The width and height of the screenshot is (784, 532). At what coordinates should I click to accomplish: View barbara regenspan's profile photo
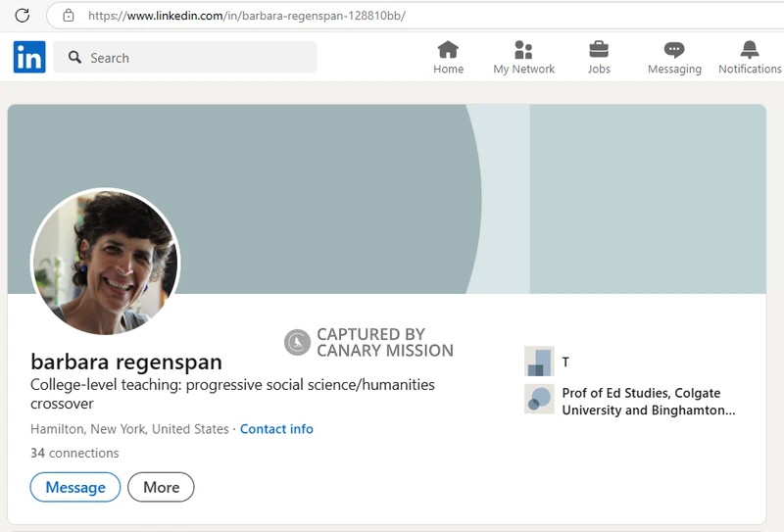(105, 261)
